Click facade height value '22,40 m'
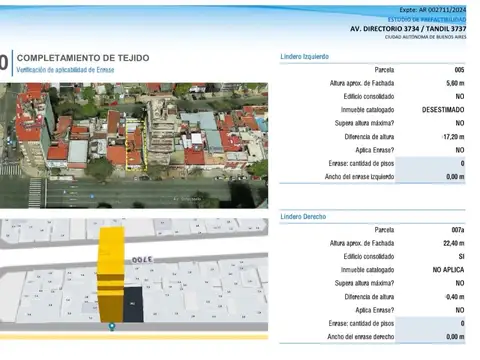480x360 pixels. [454, 243]
